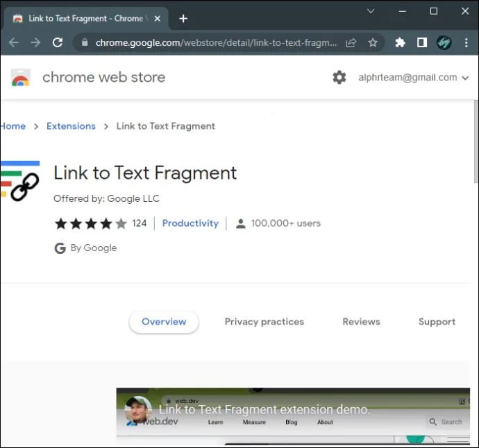Open Web Store settings gear

pos(339,77)
